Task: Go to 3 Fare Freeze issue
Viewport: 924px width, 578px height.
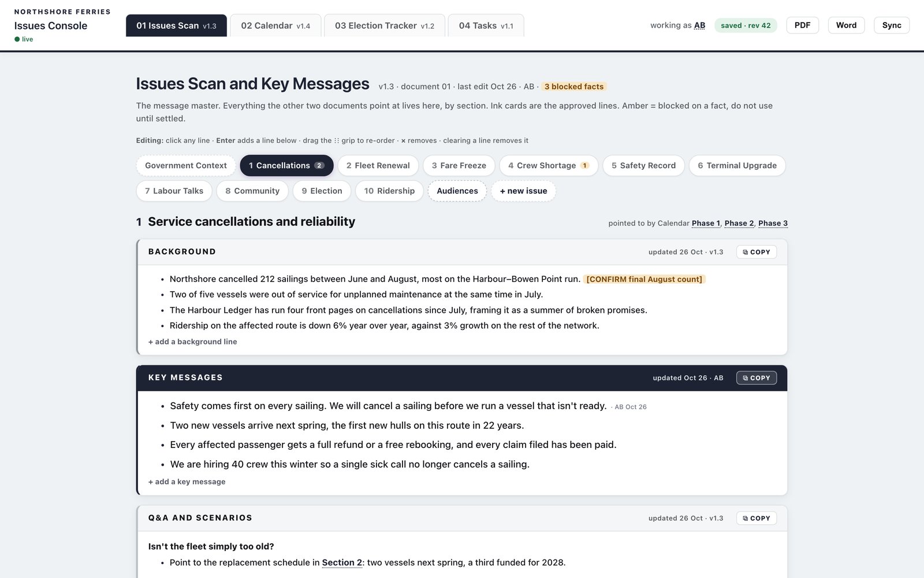Action: (x=459, y=165)
